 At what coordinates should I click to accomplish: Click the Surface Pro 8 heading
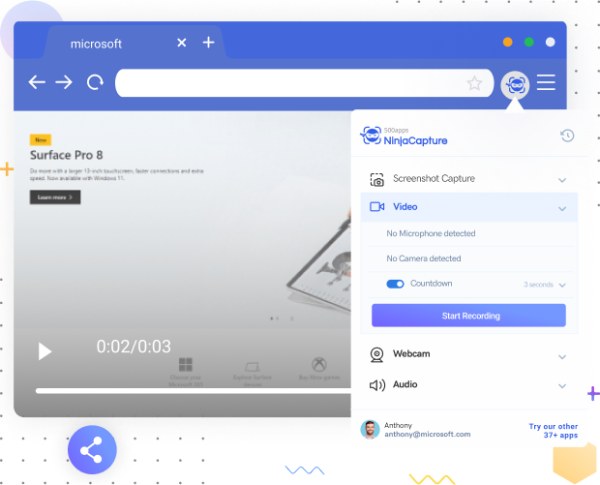66,155
